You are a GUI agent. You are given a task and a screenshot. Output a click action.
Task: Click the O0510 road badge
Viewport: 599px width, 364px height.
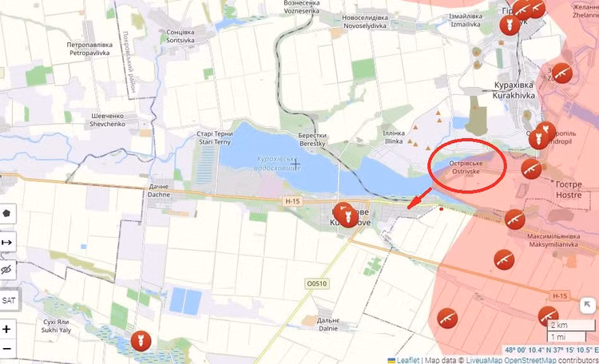tap(317, 283)
